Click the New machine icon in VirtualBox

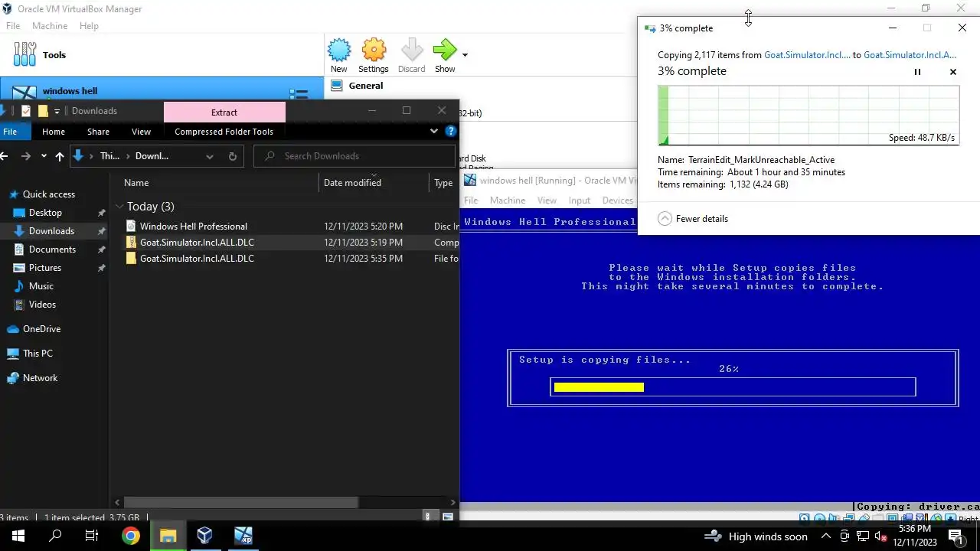tap(339, 51)
